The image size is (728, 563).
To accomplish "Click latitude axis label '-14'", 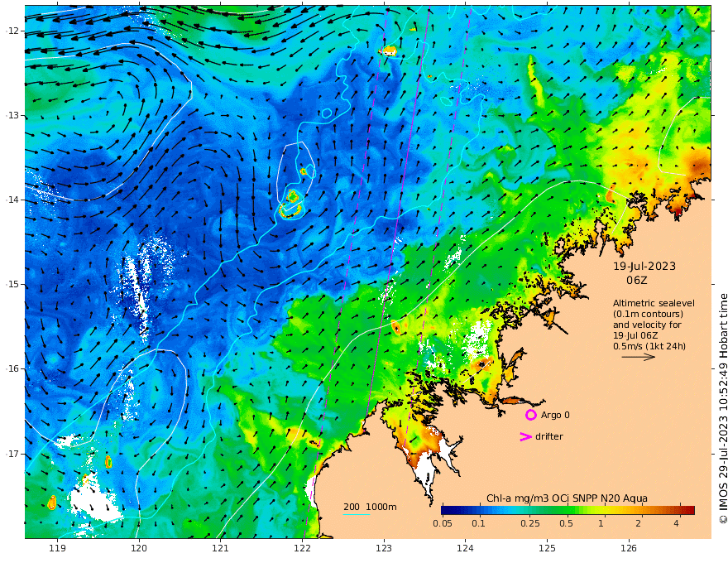I will pos(12,200).
